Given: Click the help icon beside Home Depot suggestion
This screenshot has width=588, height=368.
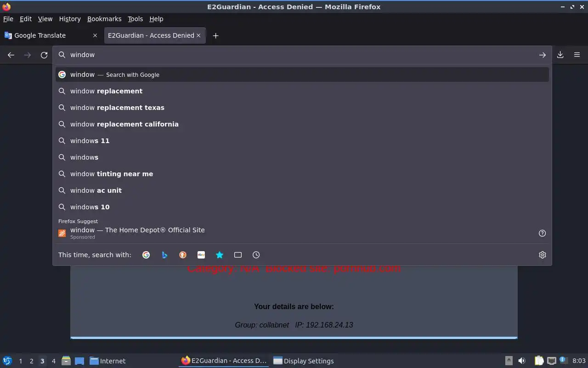Looking at the screenshot, I should click(542, 233).
